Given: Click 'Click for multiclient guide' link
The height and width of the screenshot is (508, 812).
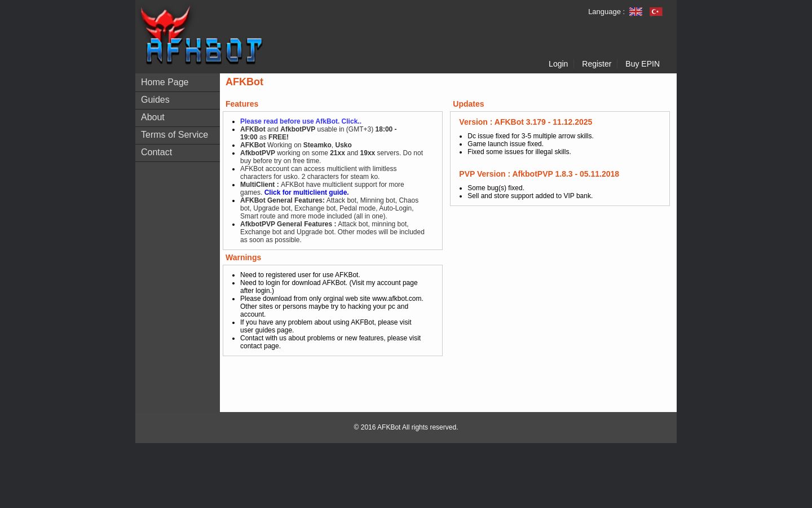Looking at the screenshot, I should pyautogui.click(x=306, y=192).
